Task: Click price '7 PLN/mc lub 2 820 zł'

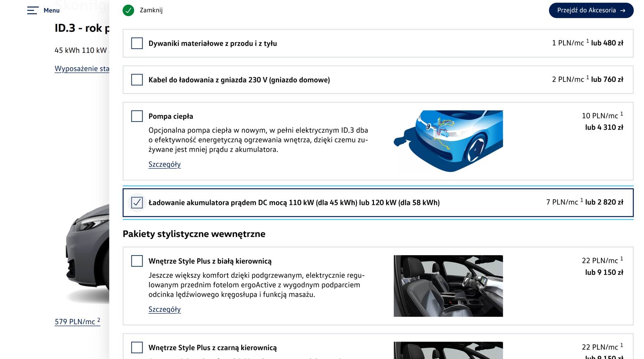Action: click(585, 202)
